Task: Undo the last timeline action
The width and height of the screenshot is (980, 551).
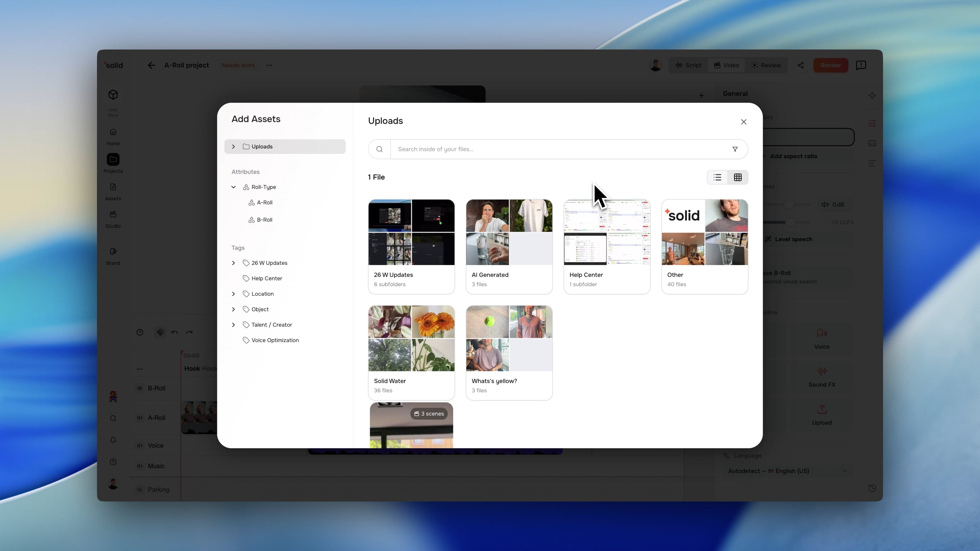Action: 175,332
